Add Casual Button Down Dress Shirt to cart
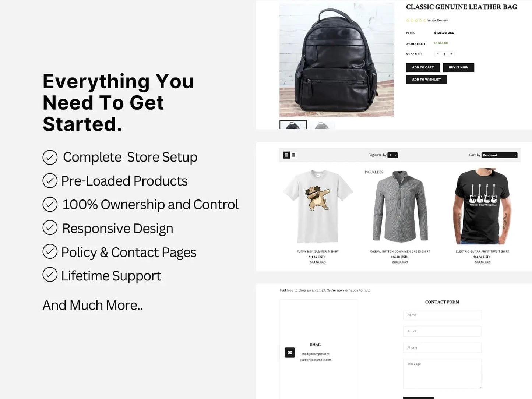This screenshot has width=532, height=399. click(x=400, y=262)
